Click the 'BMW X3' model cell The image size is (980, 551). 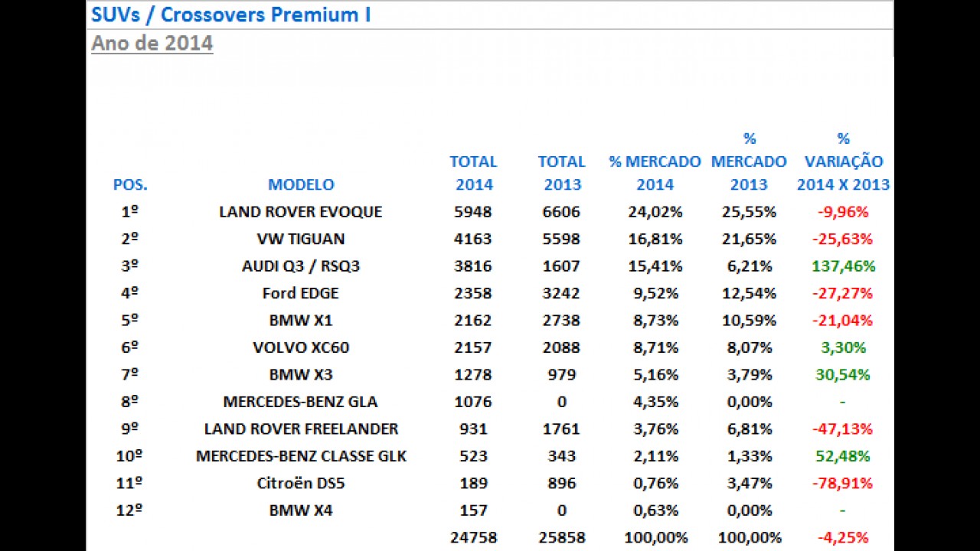(300, 375)
